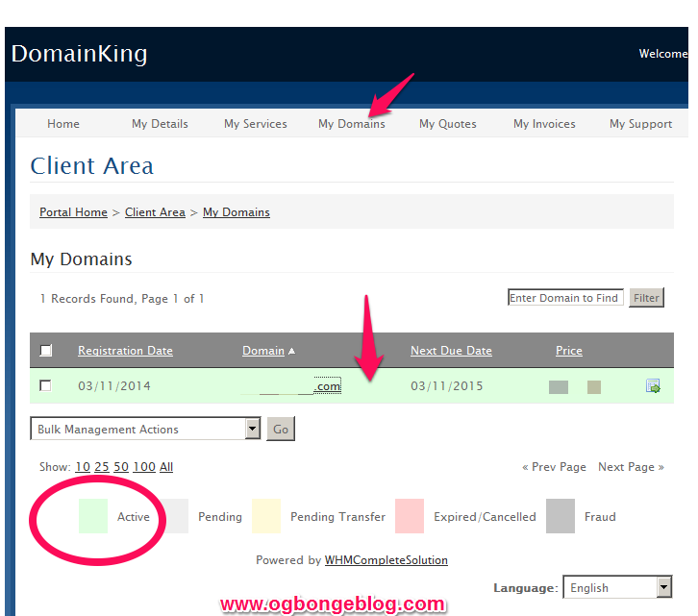Show 100 records per page

144,467
